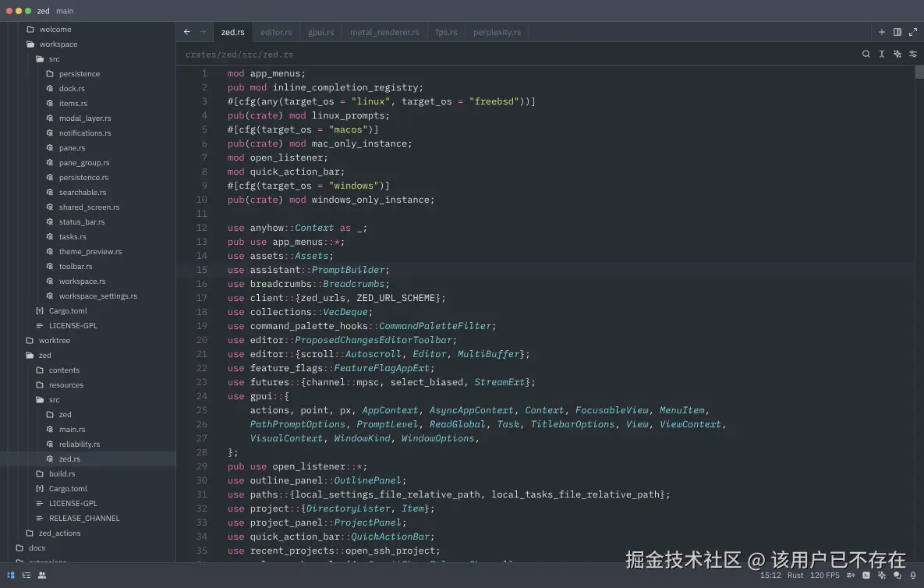Open modal_layer.rs file
Viewport: 924px width, 588px height.
click(x=88, y=118)
